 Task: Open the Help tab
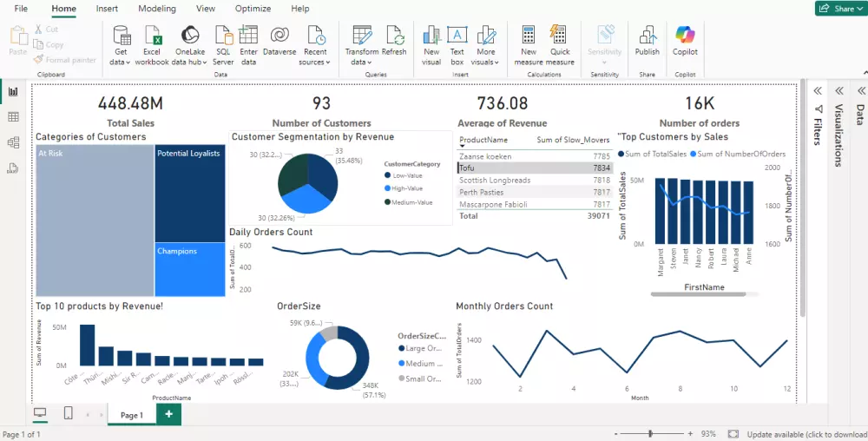pyautogui.click(x=300, y=9)
